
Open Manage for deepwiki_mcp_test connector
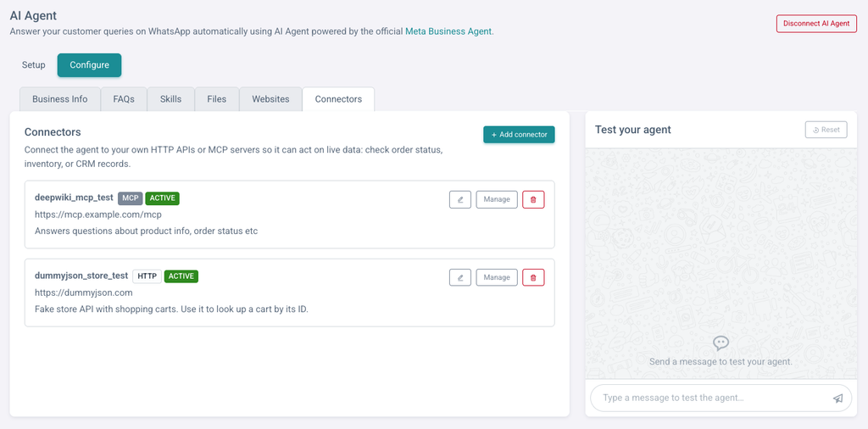(x=497, y=199)
